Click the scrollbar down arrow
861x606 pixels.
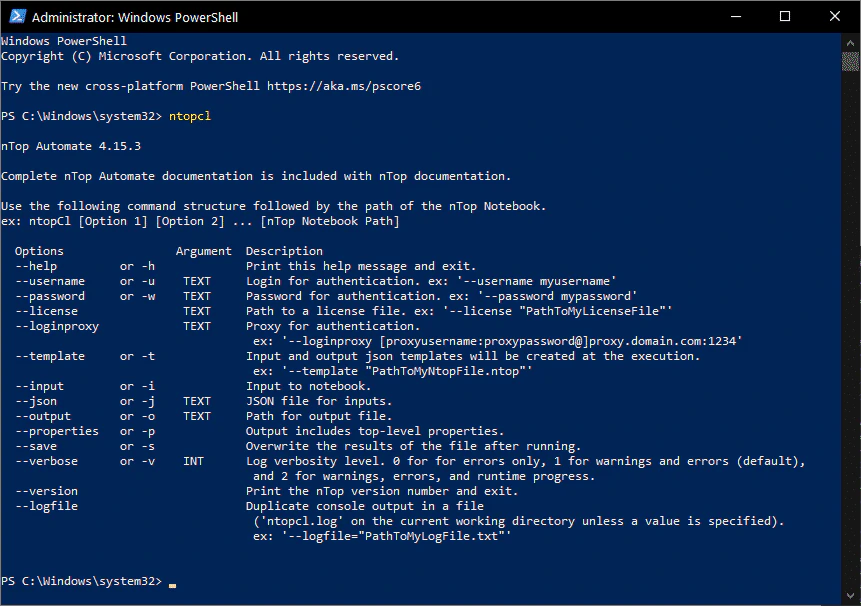850,596
